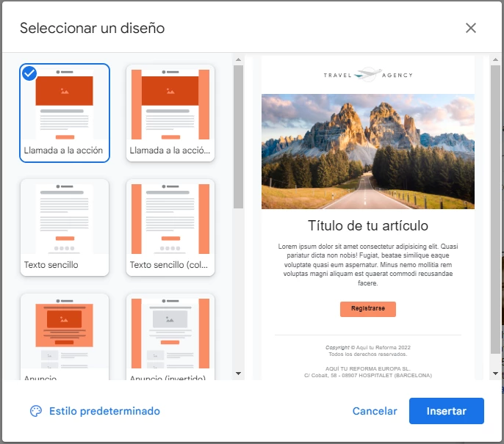Viewport: 504px width, 444px height.
Task: Click preview pane scrollbar up arrow
Action: click(x=495, y=59)
